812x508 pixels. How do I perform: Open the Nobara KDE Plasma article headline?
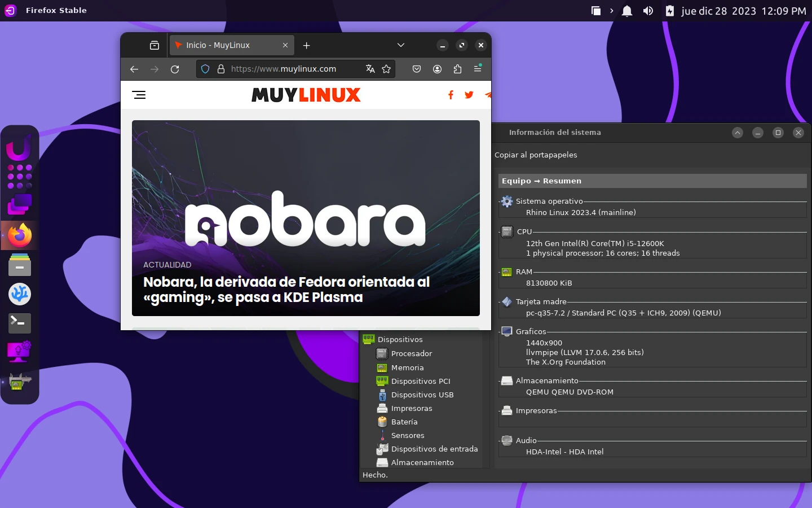286,290
